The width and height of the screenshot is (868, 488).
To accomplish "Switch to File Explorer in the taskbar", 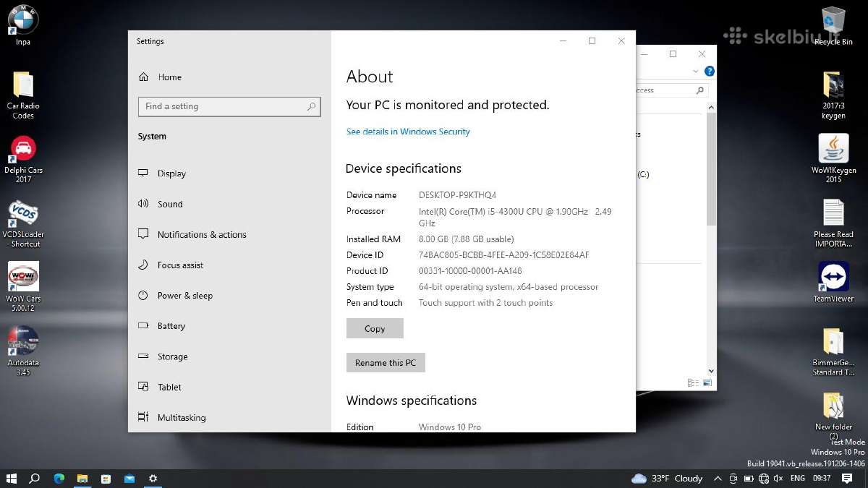I will [x=82, y=479].
